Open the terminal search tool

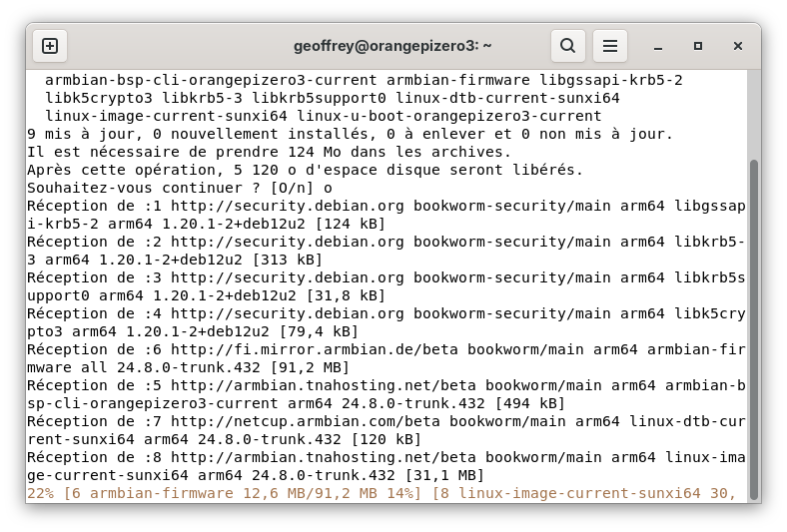click(x=567, y=46)
